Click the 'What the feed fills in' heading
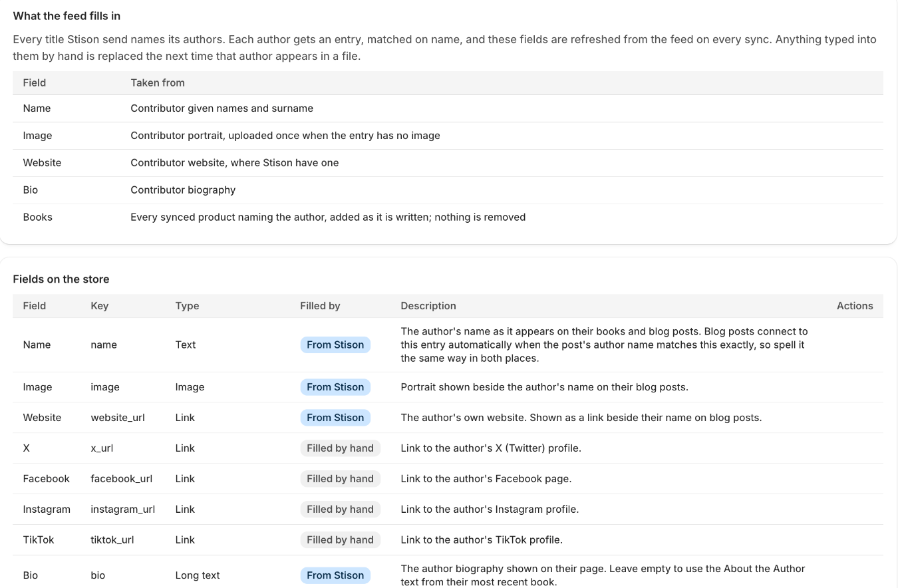898x588 pixels. click(67, 16)
